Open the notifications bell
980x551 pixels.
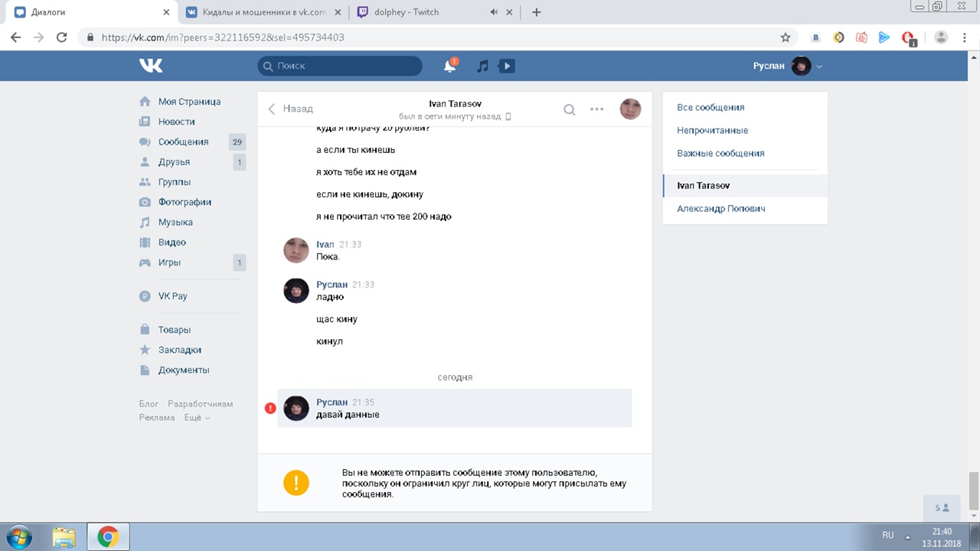[450, 67]
